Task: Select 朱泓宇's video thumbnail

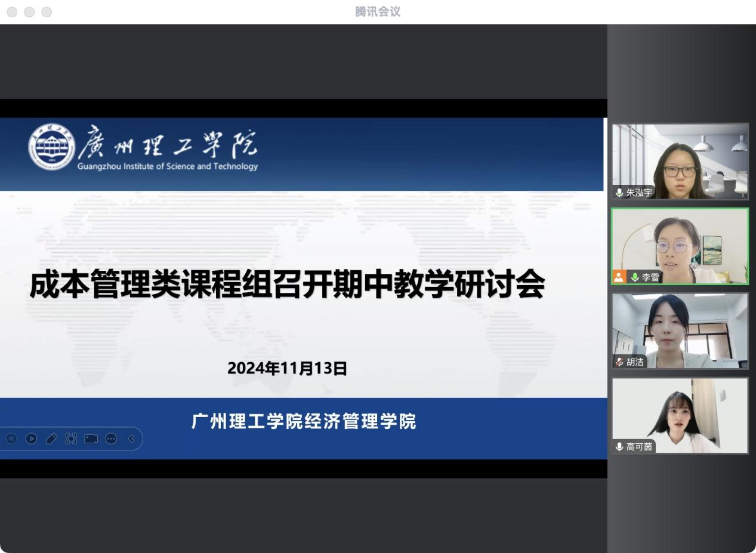Action: 680,161
